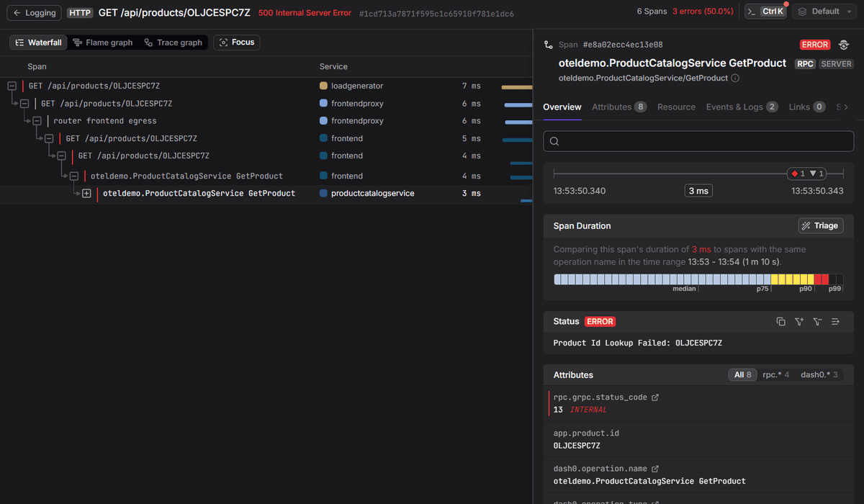Open external link for rpc.grpc.status_code

[654, 397]
